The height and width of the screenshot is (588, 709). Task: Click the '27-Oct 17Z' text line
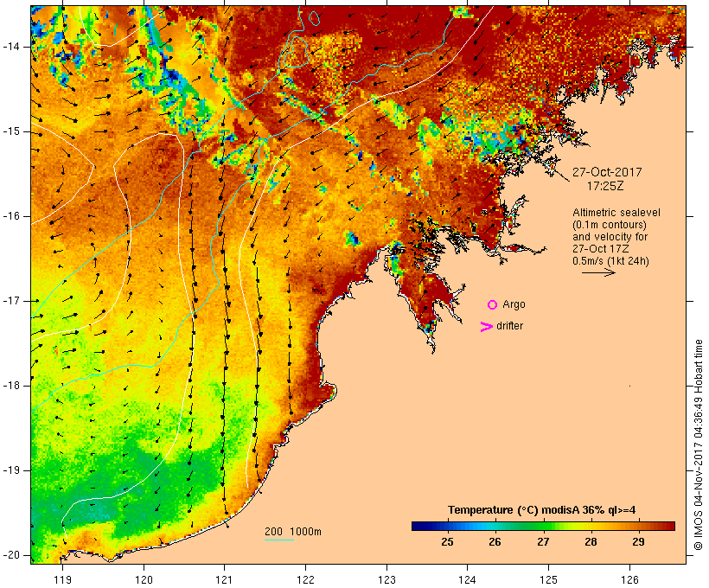click(600, 249)
